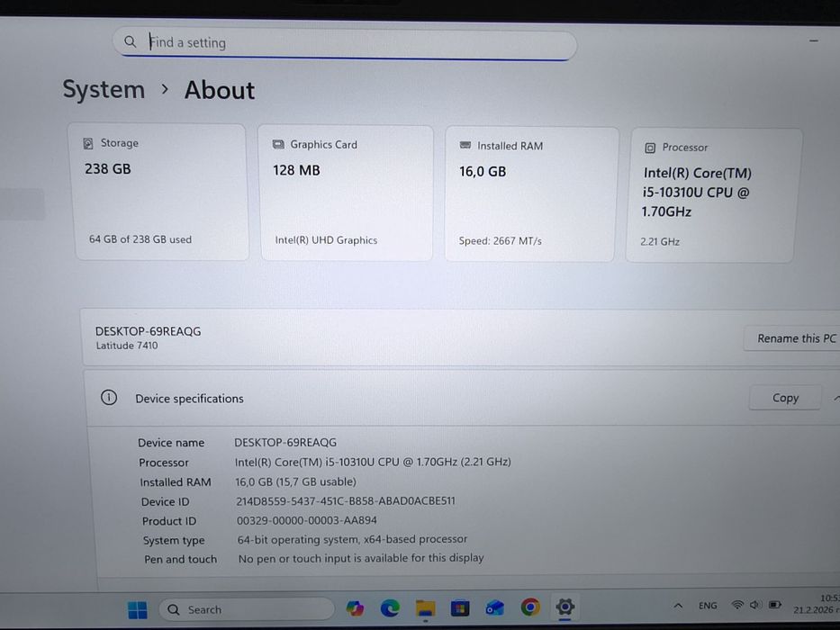840x630 pixels.
Task: Select the No pen or touch input text
Action: (x=360, y=558)
